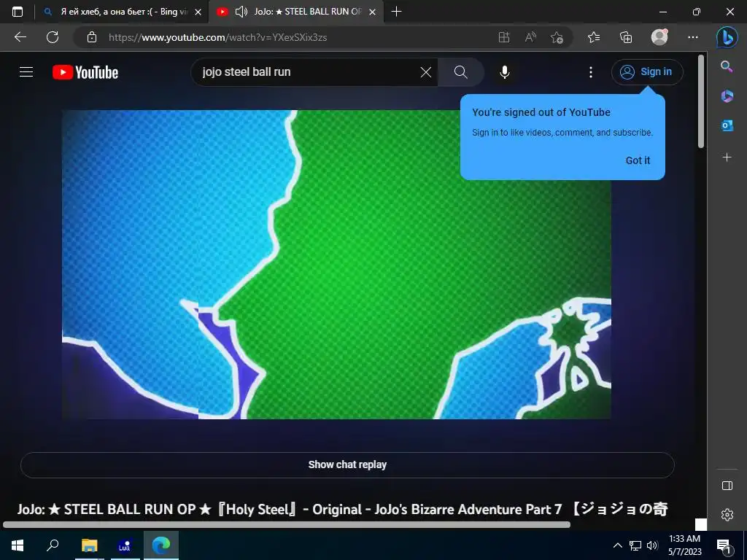
Task: Open Windows taskbar search
Action: tap(53, 545)
